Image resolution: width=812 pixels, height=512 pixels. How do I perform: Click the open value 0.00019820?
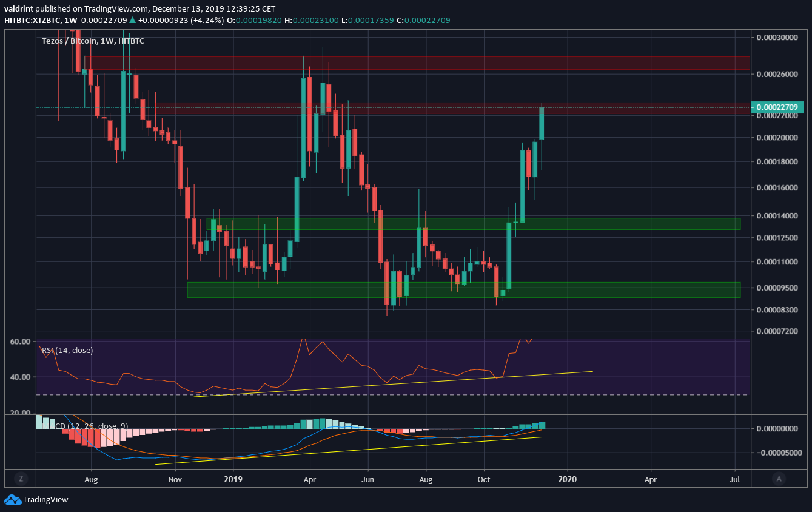tap(257, 19)
